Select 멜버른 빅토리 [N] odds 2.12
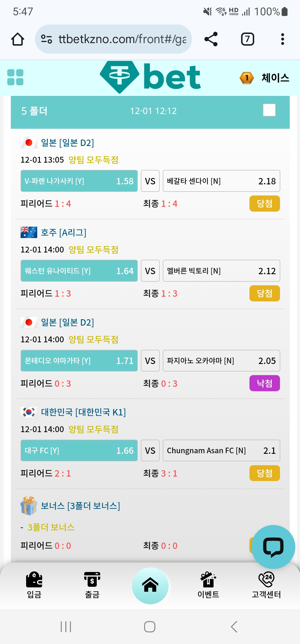 pyautogui.click(x=221, y=271)
